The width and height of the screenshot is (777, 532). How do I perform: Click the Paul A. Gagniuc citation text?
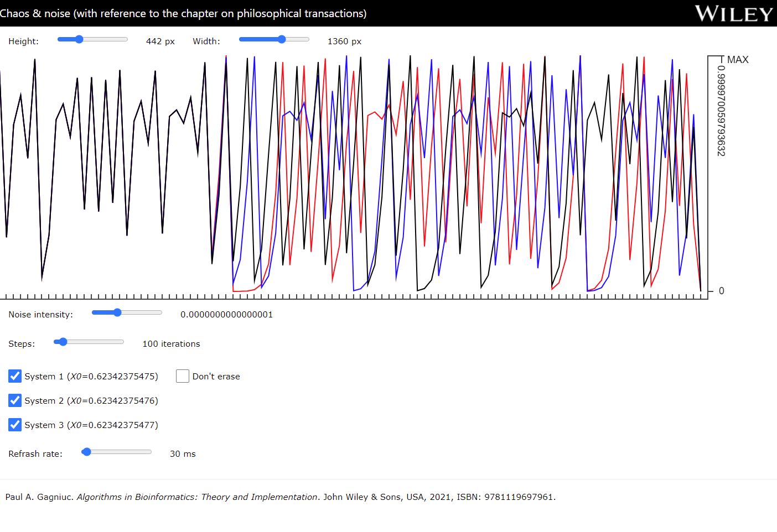[281, 497]
